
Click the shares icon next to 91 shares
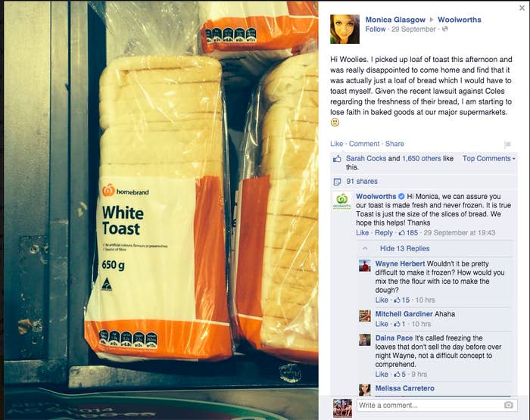pyautogui.click(x=337, y=182)
